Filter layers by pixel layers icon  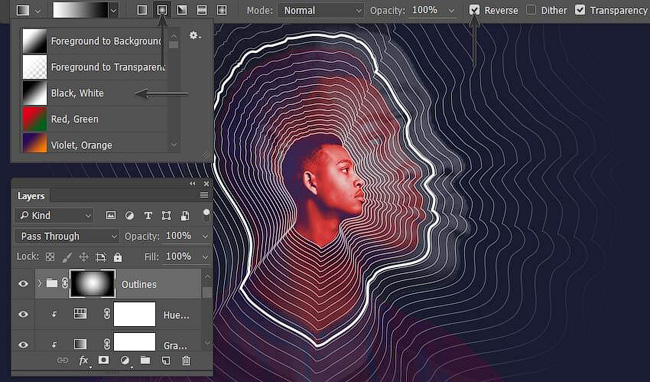(x=111, y=215)
